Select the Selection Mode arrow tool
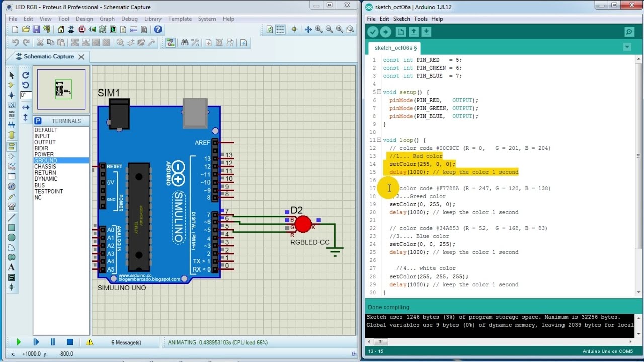The image size is (644, 362). [x=12, y=75]
